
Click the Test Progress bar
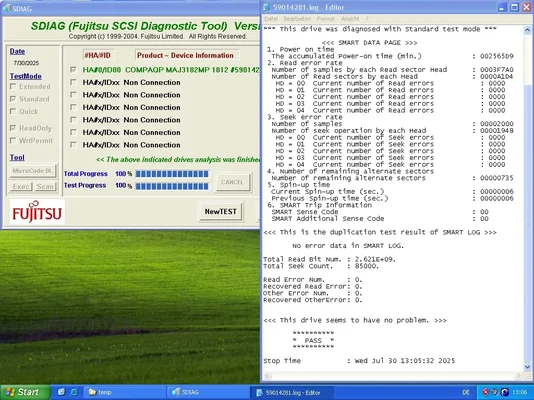(172, 186)
